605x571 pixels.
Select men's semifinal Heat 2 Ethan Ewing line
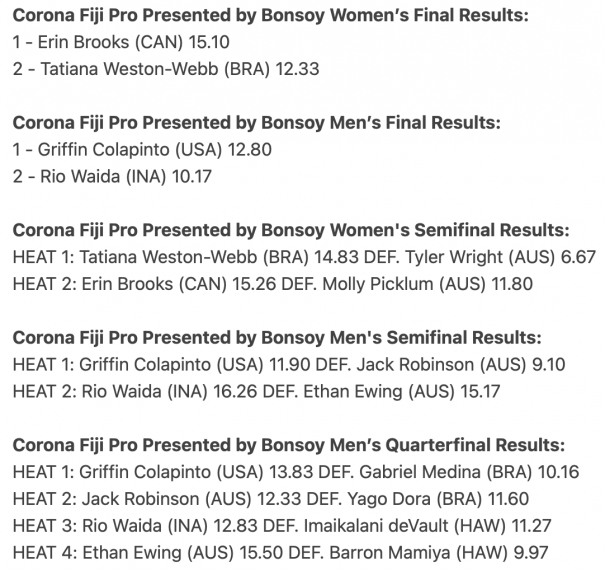click(x=257, y=391)
